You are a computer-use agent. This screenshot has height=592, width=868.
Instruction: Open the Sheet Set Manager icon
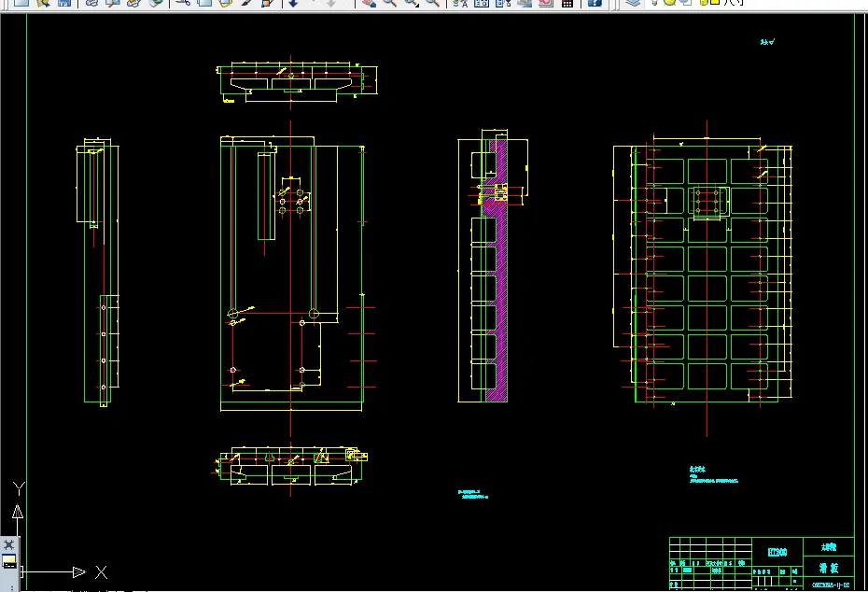click(x=525, y=2)
